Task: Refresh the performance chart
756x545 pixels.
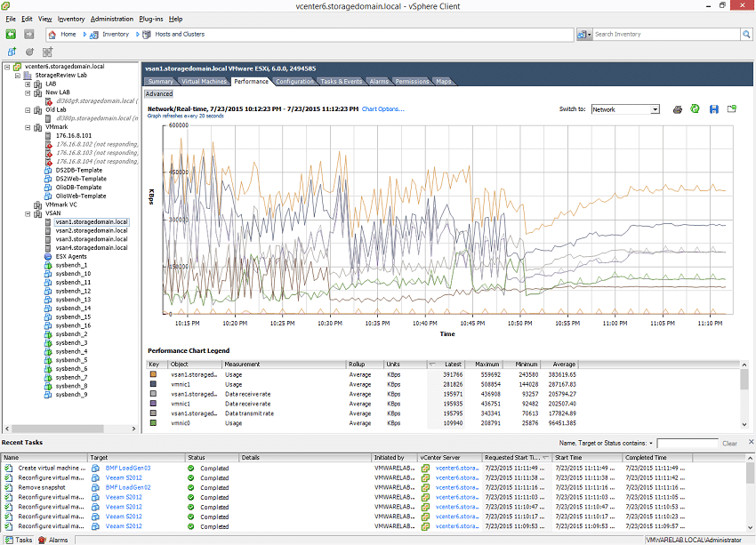Action: click(695, 108)
